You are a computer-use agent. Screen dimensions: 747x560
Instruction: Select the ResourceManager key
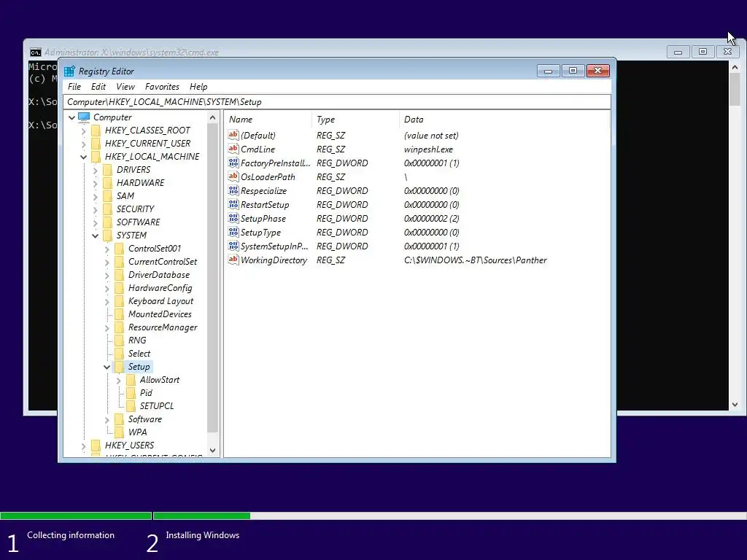click(x=163, y=327)
